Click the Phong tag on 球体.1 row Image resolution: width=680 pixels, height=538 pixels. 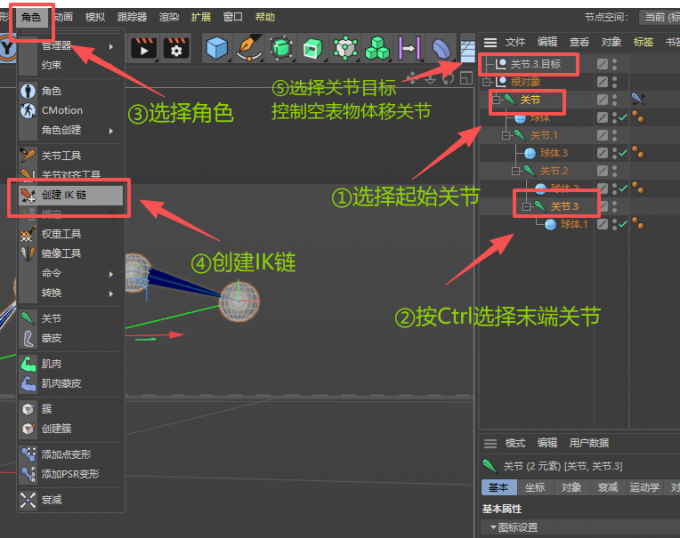click(x=638, y=224)
